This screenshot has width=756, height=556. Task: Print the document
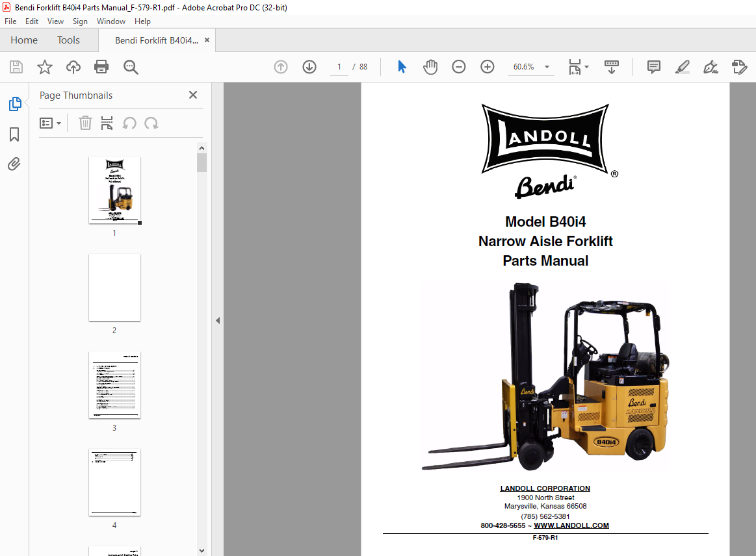tap(101, 67)
